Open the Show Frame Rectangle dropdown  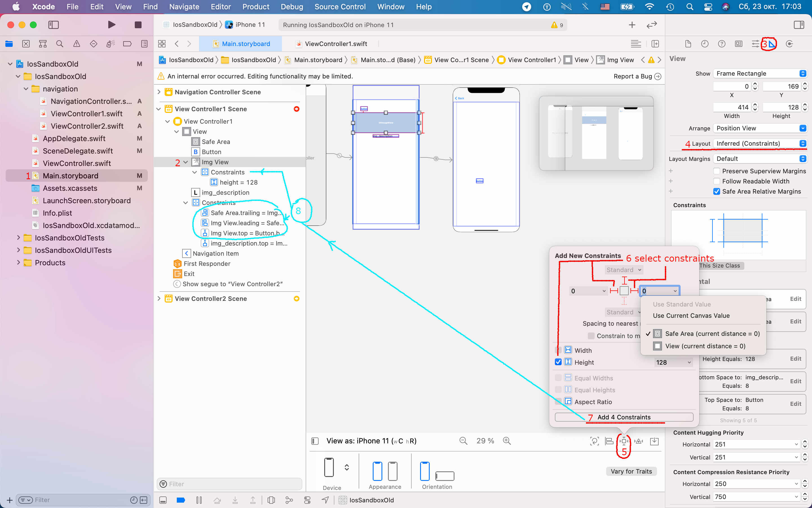pyautogui.click(x=760, y=73)
